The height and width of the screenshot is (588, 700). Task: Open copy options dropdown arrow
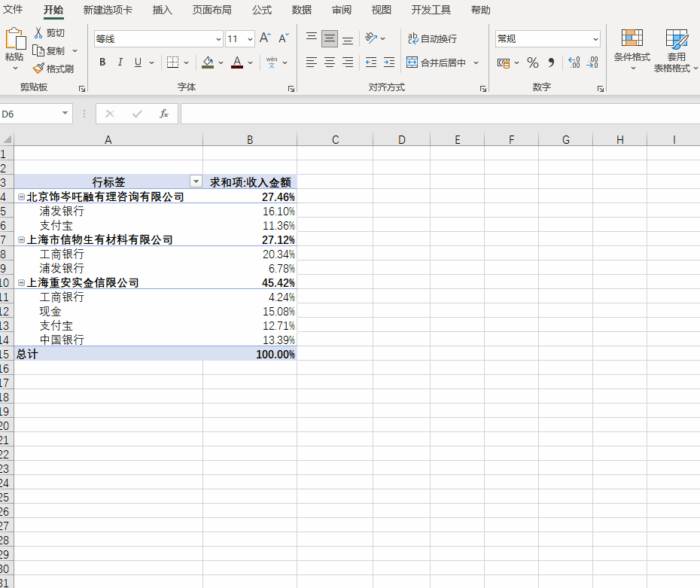click(x=75, y=51)
